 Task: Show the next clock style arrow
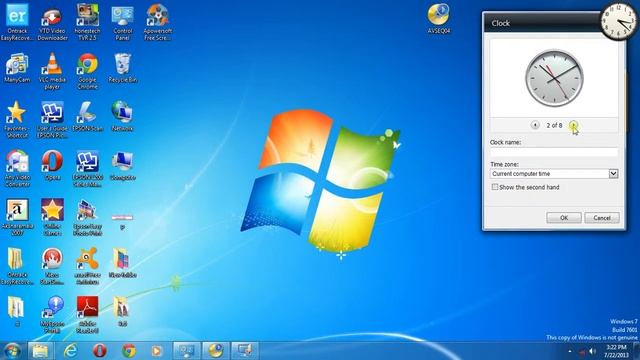tap(573, 125)
